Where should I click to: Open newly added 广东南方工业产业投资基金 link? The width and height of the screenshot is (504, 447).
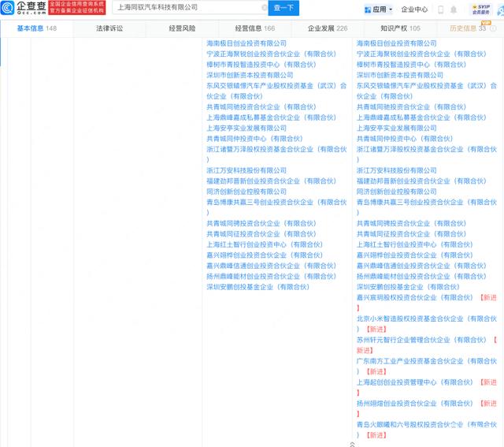427,361
